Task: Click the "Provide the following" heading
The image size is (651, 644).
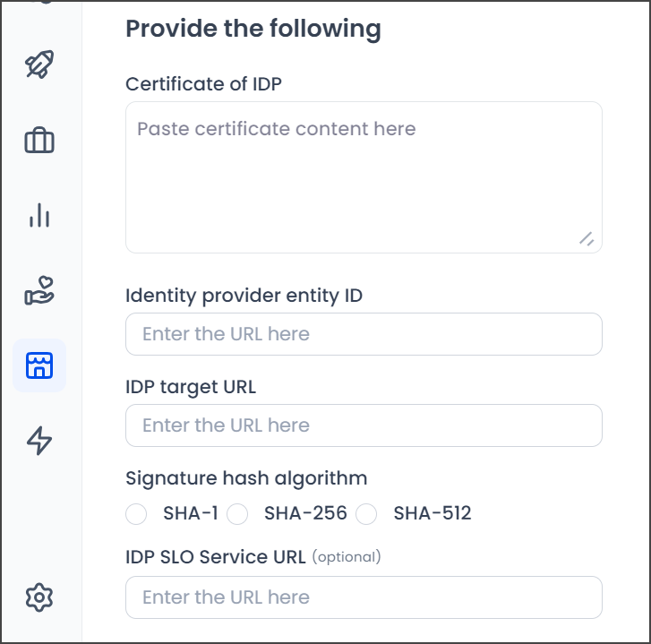Action: click(253, 29)
